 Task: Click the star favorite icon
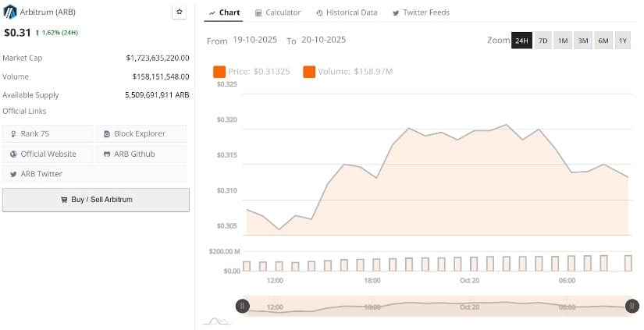click(179, 12)
